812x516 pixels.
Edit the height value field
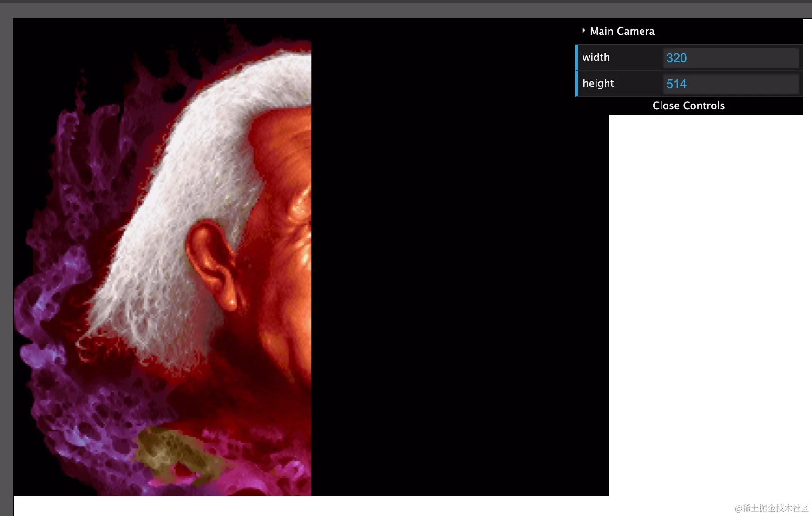[x=731, y=84]
